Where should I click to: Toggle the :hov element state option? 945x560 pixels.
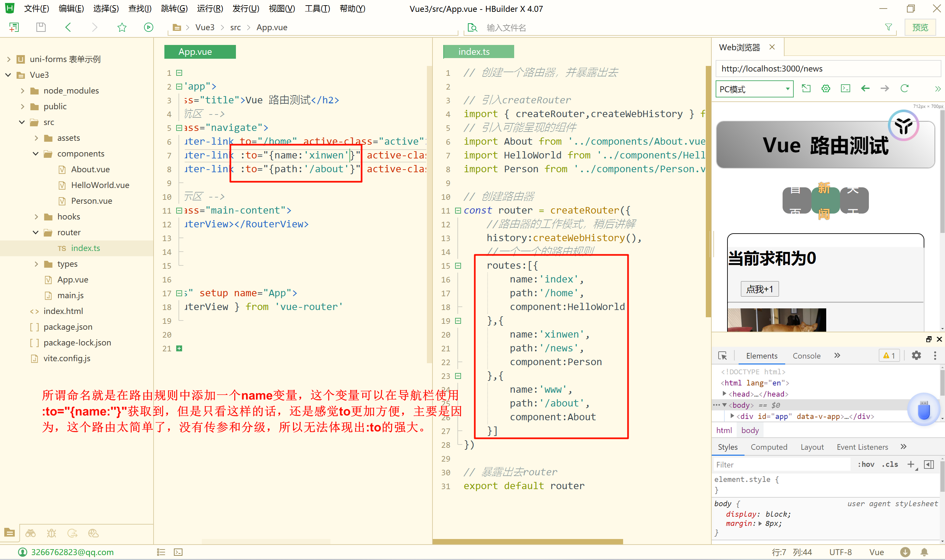click(866, 465)
